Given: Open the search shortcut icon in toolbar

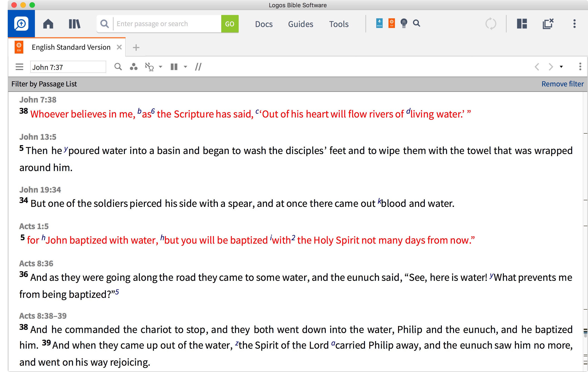Looking at the screenshot, I should [417, 23].
